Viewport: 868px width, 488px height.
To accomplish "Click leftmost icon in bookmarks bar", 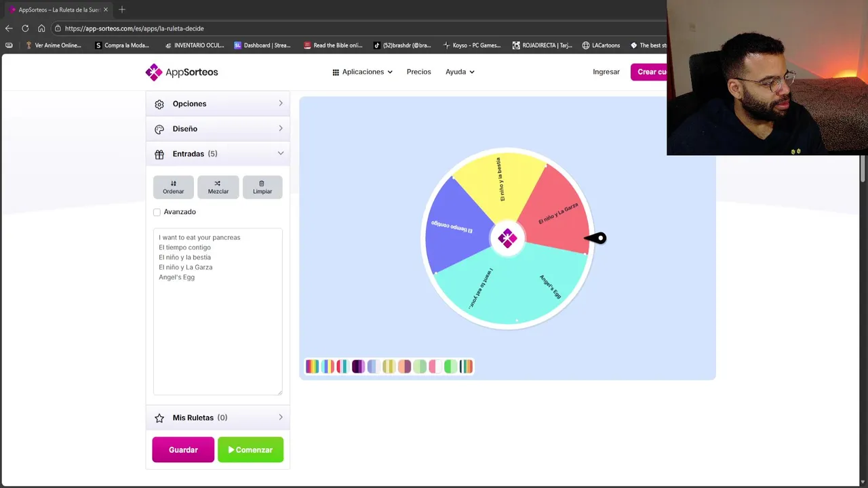I will [9, 45].
